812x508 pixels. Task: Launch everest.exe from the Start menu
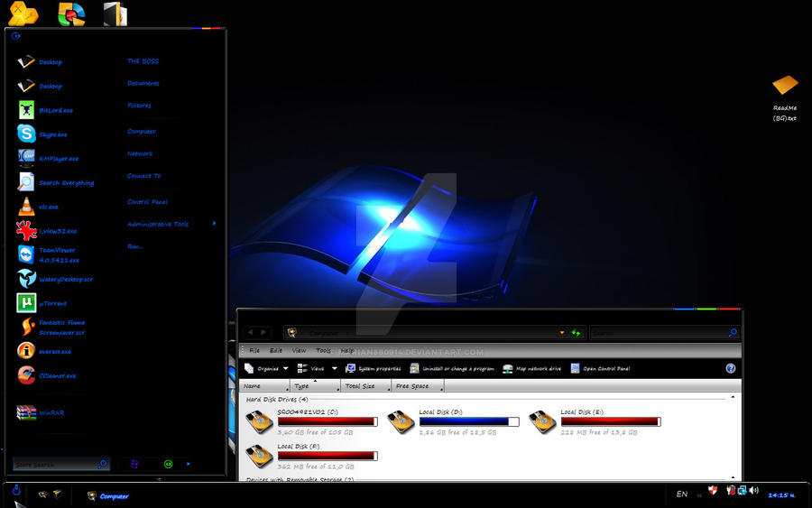point(44,351)
